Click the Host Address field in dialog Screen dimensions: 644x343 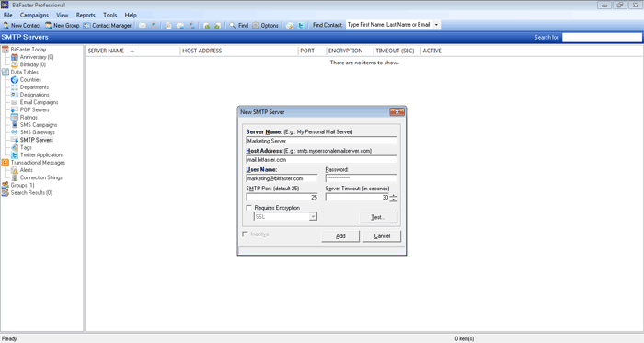click(321, 160)
